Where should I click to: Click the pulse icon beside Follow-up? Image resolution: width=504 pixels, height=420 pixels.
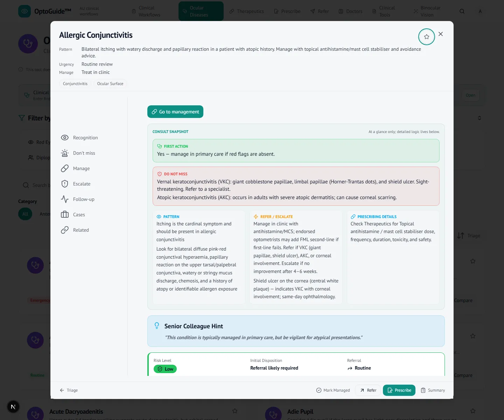(x=65, y=199)
